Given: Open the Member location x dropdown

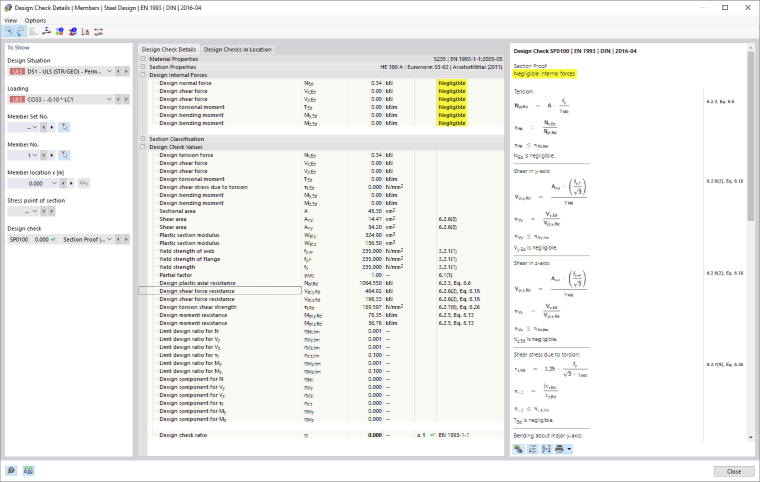Looking at the screenshot, I should point(54,183).
